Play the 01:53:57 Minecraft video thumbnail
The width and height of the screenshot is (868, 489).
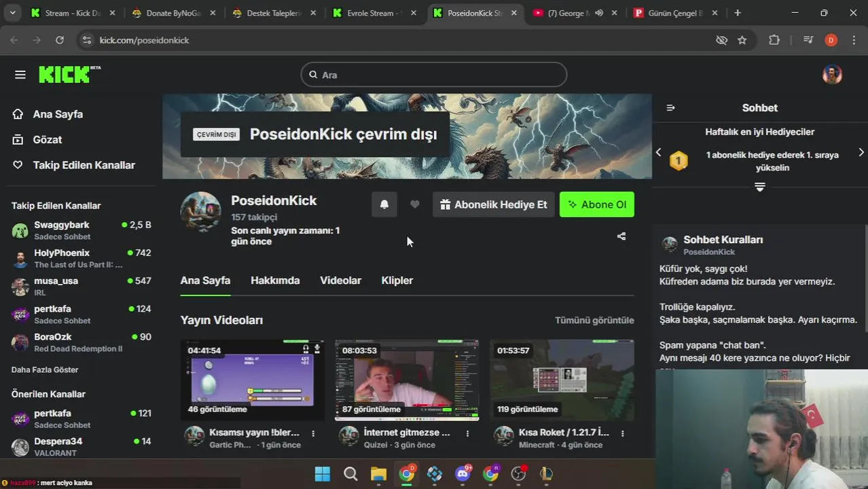[562, 380]
